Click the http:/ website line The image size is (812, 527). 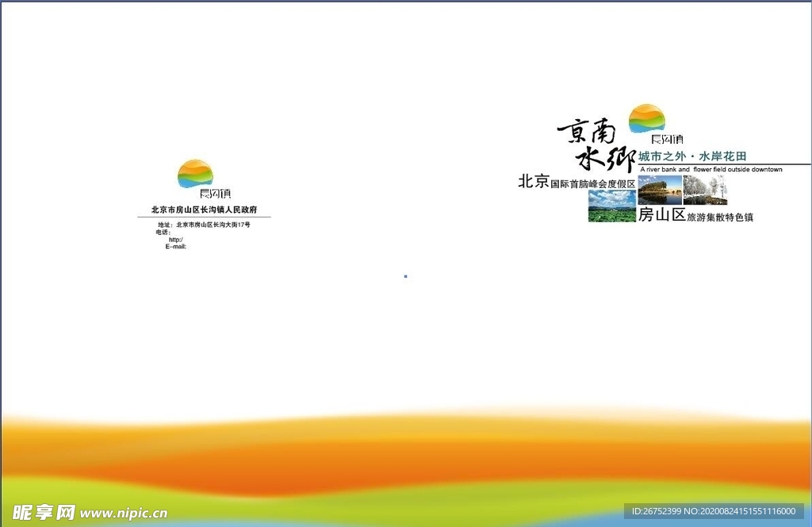pyautogui.click(x=177, y=240)
